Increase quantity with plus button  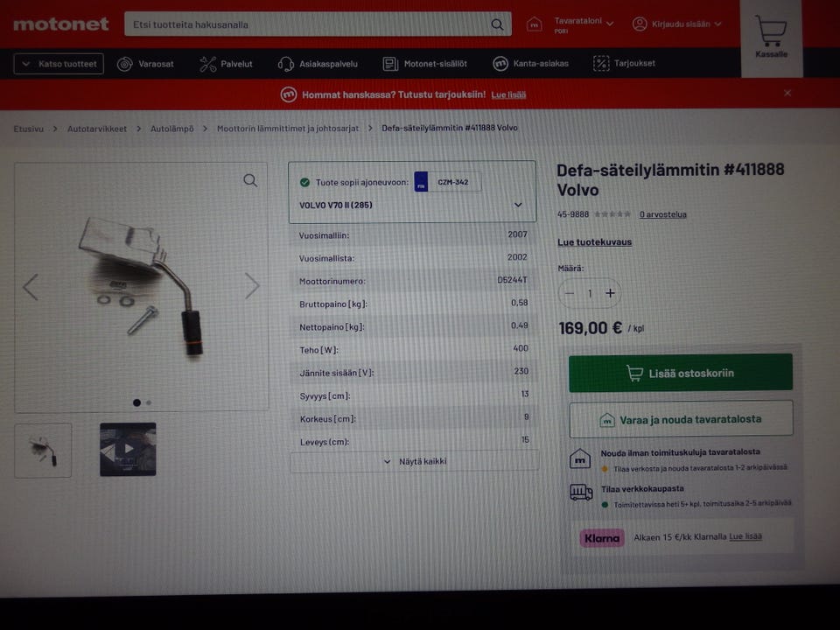click(610, 293)
